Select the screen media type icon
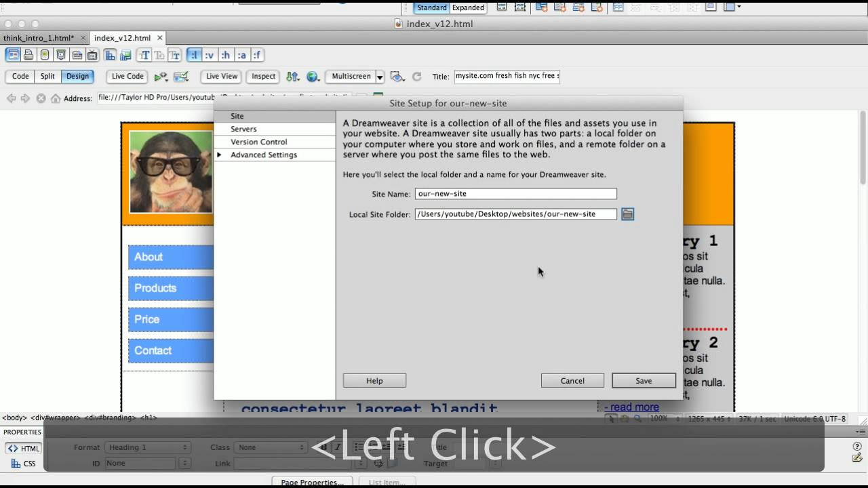 pos(13,55)
